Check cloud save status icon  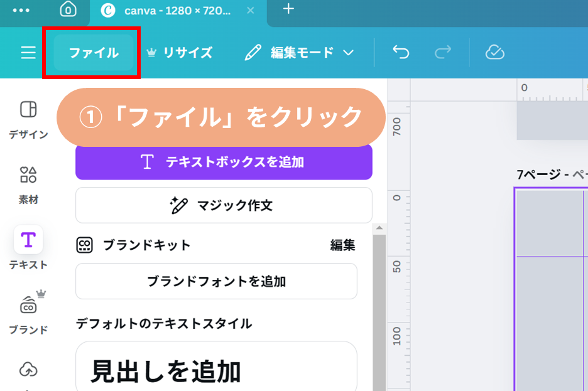[x=495, y=53]
